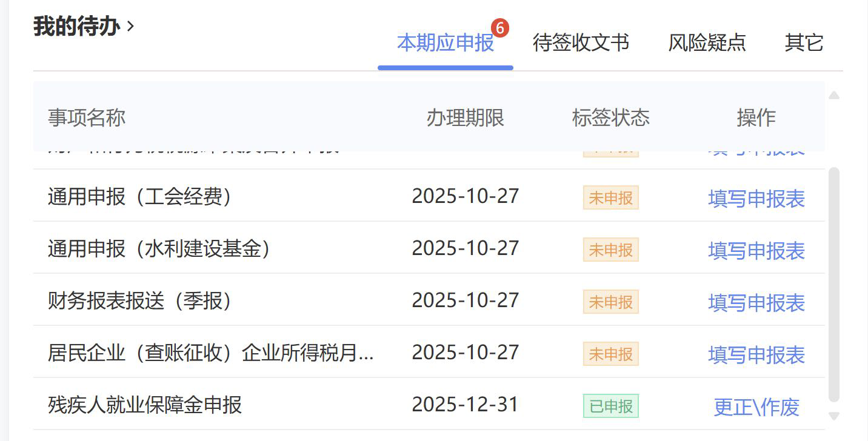Click the scrollbar down arrow
Viewport: 868px width, 441px height.
[x=834, y=416]
